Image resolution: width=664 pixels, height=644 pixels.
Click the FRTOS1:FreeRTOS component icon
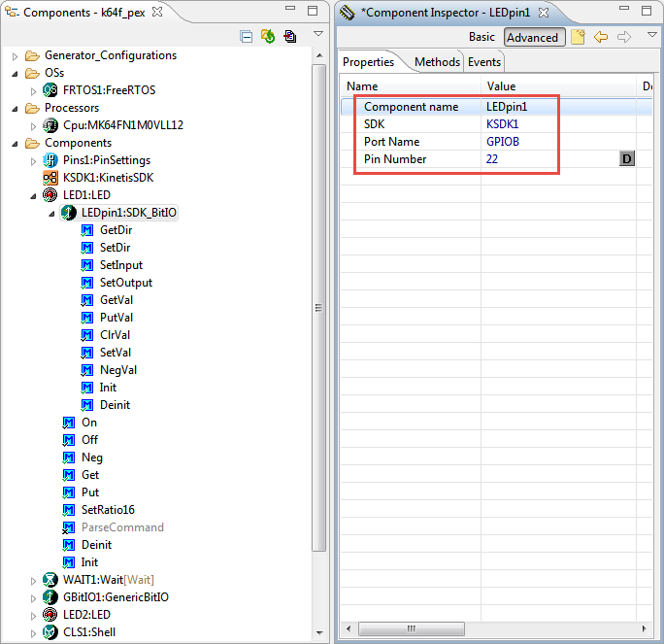50,90
